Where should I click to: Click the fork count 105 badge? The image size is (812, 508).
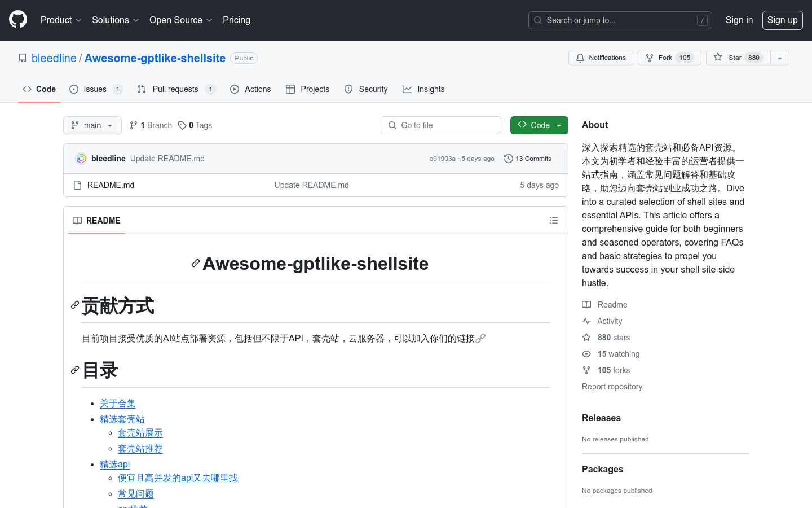[x=685, y=58]
